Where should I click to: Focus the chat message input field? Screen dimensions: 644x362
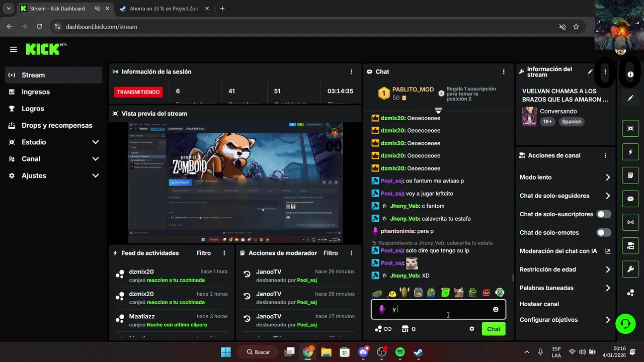pos(438,309)
